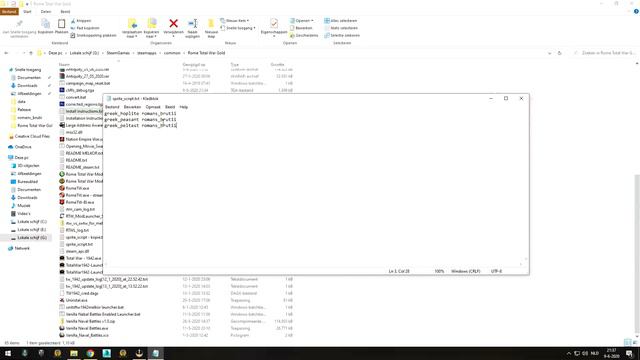640x360 pixels.
Task: Click Geschiedenis in the ribbon
Action: (x=304, y=36)
